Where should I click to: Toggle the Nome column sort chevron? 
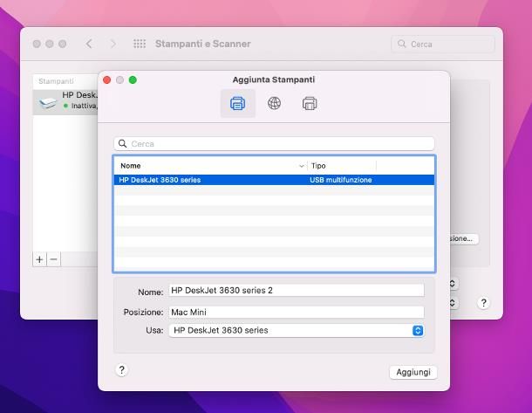click(x=301, y=166)
